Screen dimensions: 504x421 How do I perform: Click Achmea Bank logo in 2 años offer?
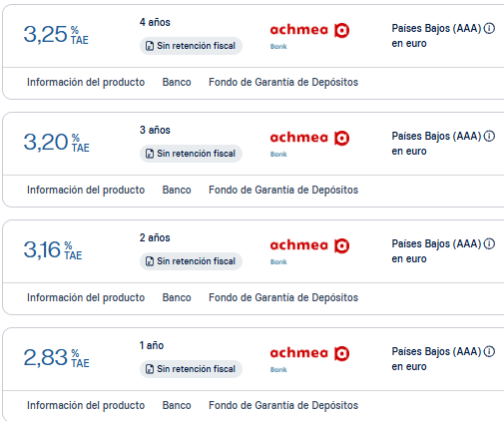point(309,251)
